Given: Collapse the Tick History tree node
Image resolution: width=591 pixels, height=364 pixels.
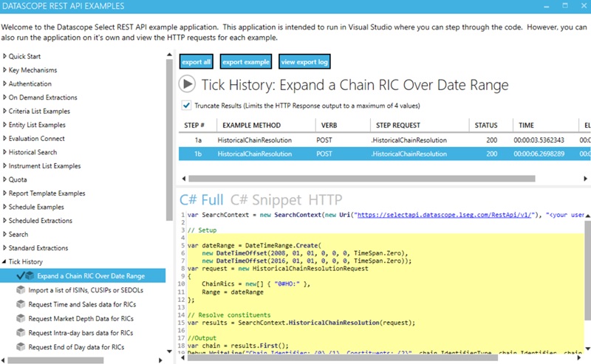Looking at the screenshot, I should click(x=4, y=261).
